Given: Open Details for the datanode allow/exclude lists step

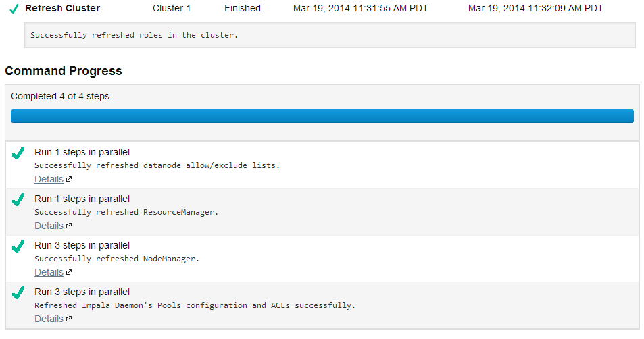Looking at the screenshot, I should click(x=49, y=179).
